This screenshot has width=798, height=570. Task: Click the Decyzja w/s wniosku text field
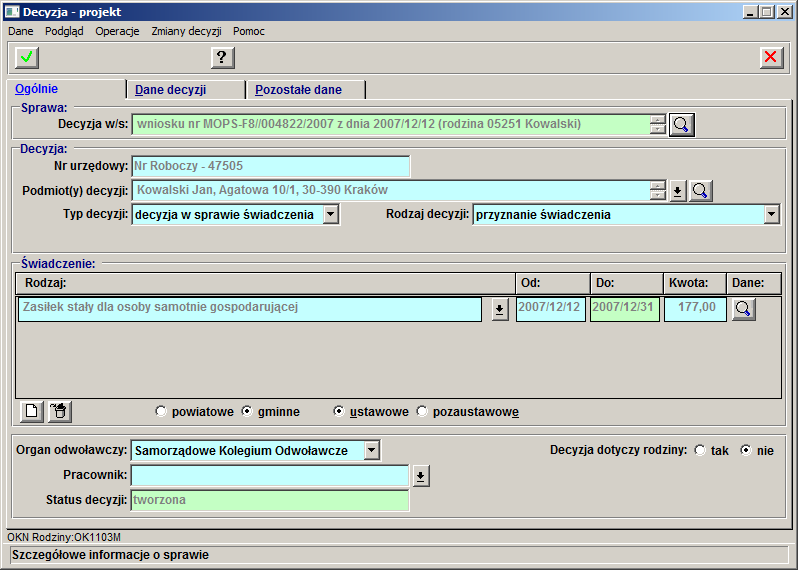[x=390, y=125]
